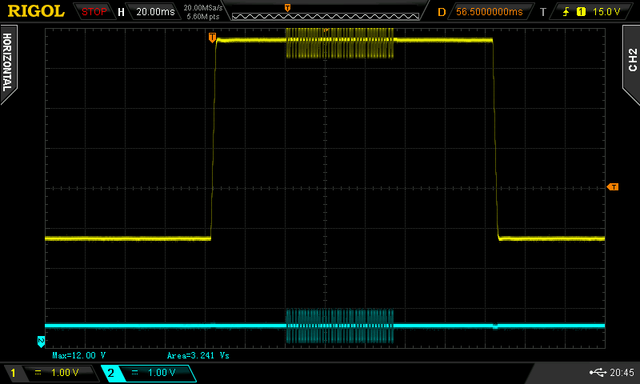The width and height of the screenshot is (640, 384).
Task: Click the RIGOL logo
Action: tap(36, 11)
